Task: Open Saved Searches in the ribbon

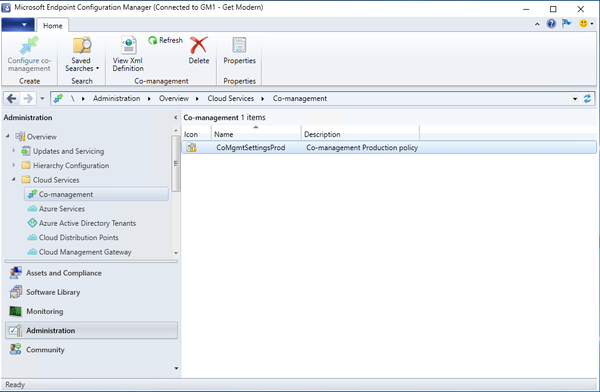Action: [82, 54]
